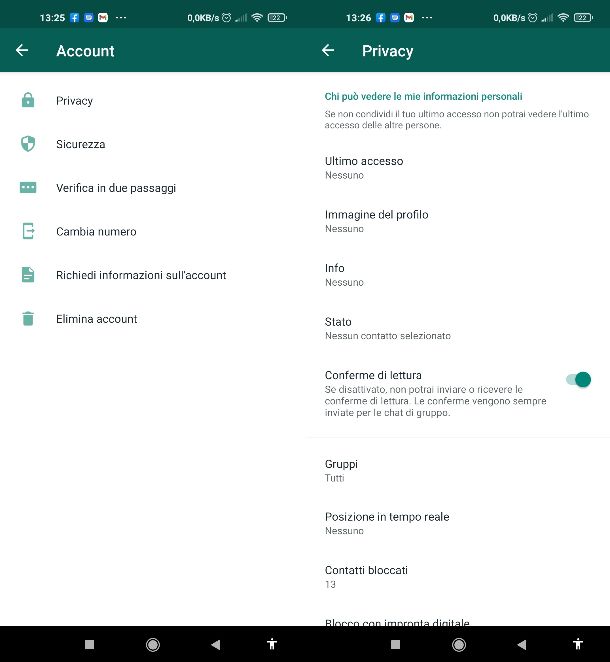Go back from the Account screen

22,50
